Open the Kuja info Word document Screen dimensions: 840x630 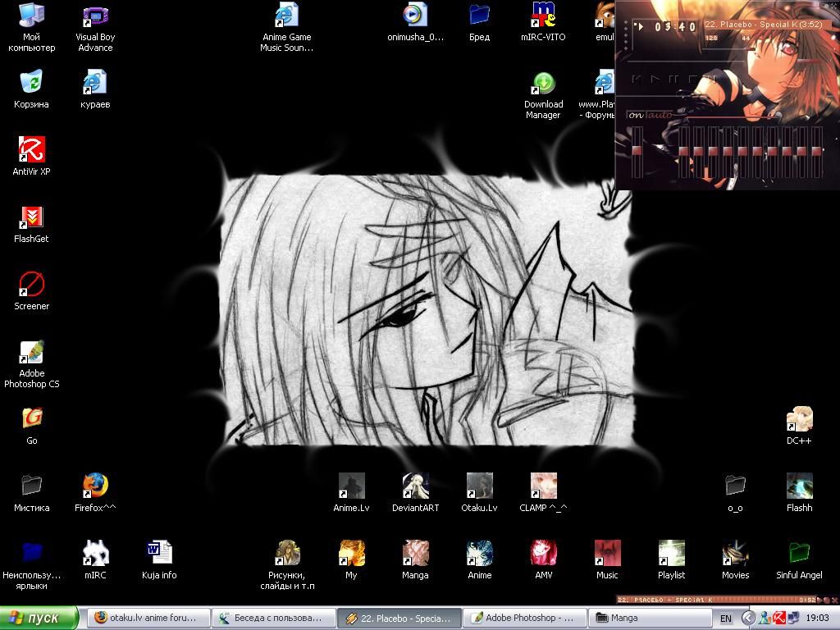tap(159, 560)
